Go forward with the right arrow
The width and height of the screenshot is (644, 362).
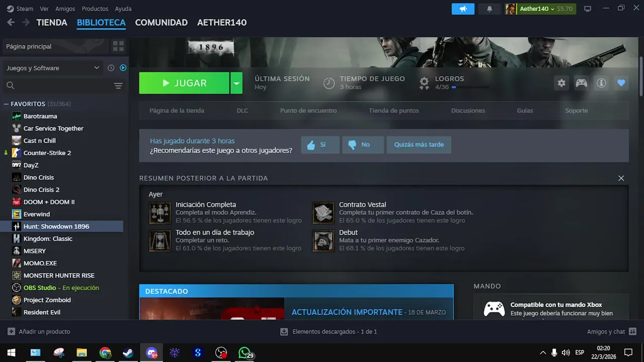26,22
